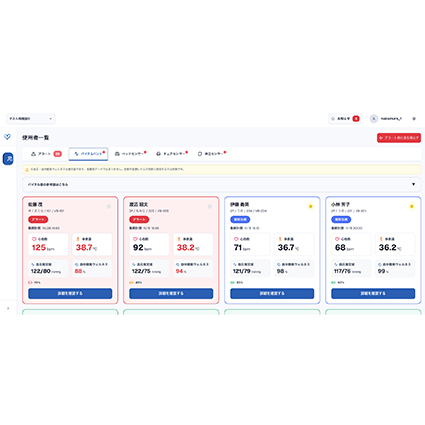Select the バイタルバンド tab
425x425 pixels.
(88, 154)
